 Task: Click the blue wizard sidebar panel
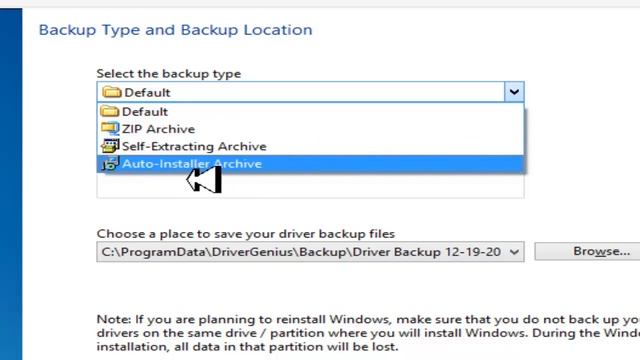click(11, 184)
